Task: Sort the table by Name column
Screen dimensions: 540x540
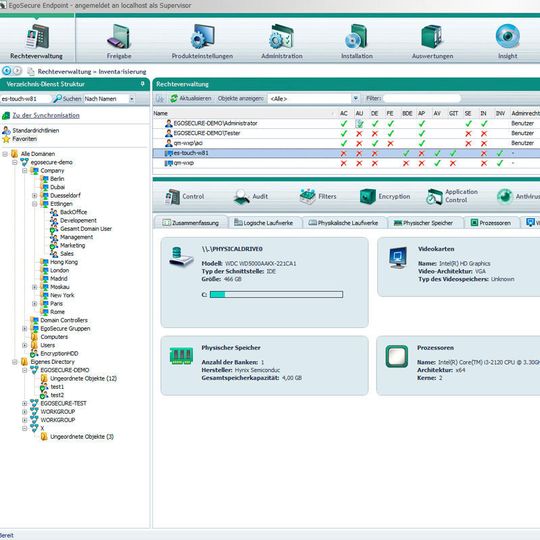Action: [160, 113]
